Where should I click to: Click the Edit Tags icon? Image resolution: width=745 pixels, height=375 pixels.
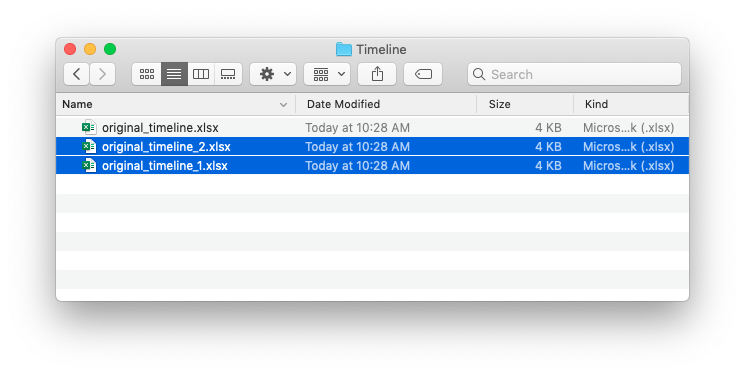pyautogui.click(x=423, y=74)
